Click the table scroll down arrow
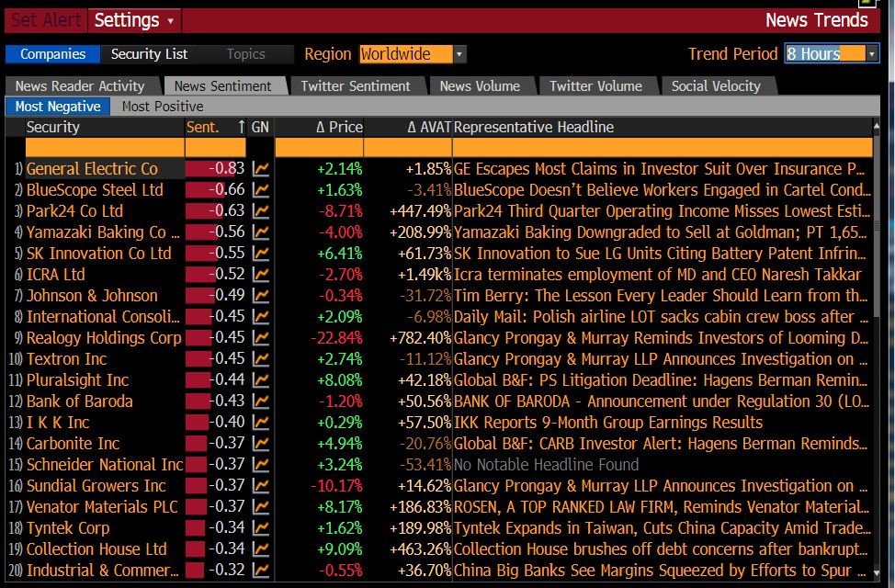This screenshot has height=588, width=895. click(x=877, y=572)
